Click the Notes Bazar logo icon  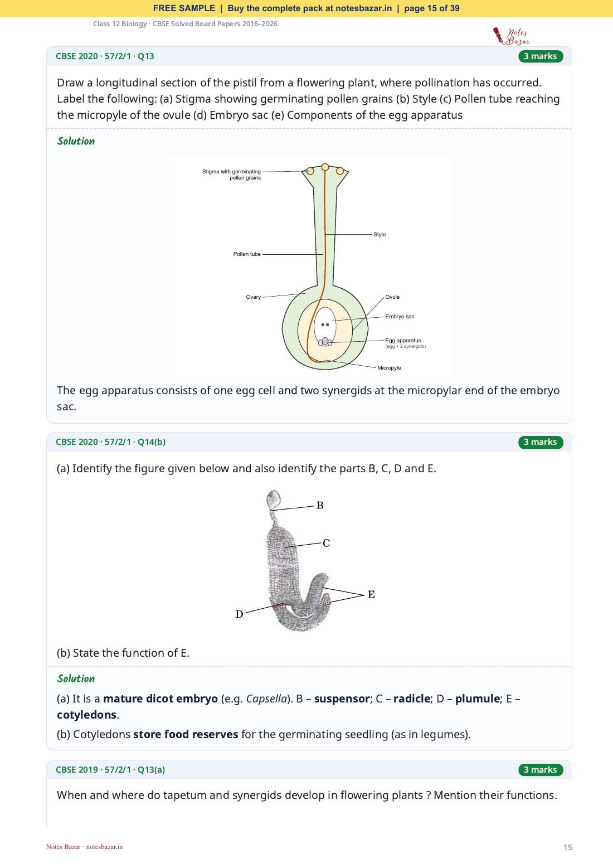pos(511,36)
